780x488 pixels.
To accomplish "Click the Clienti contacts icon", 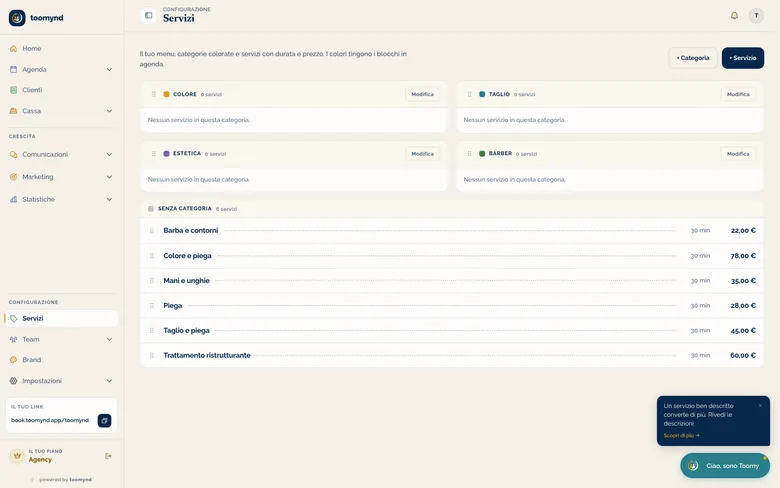I will click(13, 90).
